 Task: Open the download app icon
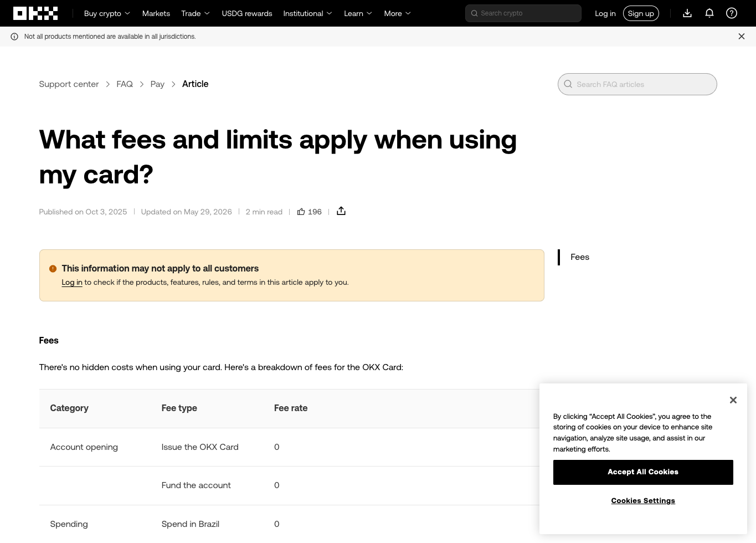687,13
